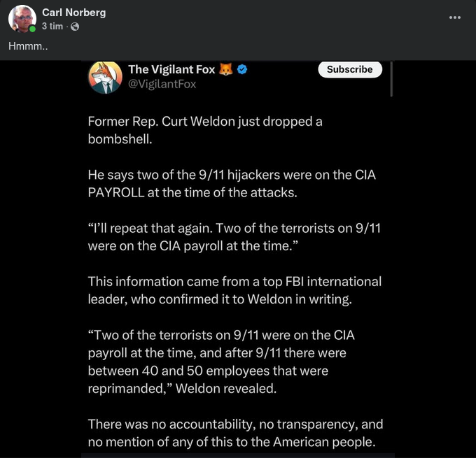Click the "I'll repeat that again" quote
The width and height of the screenshot is (476, 458).
[x=234, y=237]
